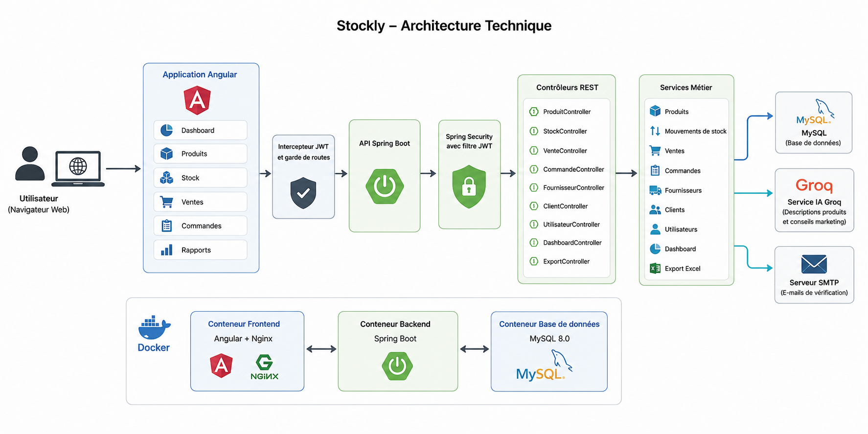Click the FournisseurController label

click(x=573, y=187)
